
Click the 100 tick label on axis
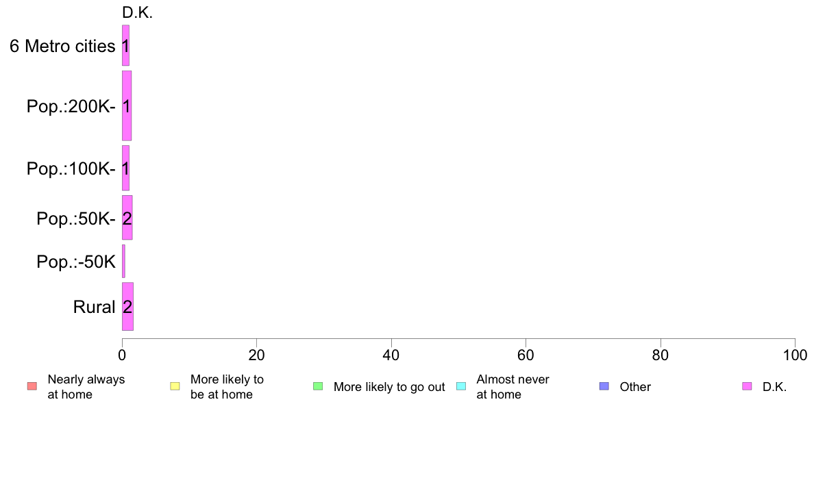click(x=795, y=355)
